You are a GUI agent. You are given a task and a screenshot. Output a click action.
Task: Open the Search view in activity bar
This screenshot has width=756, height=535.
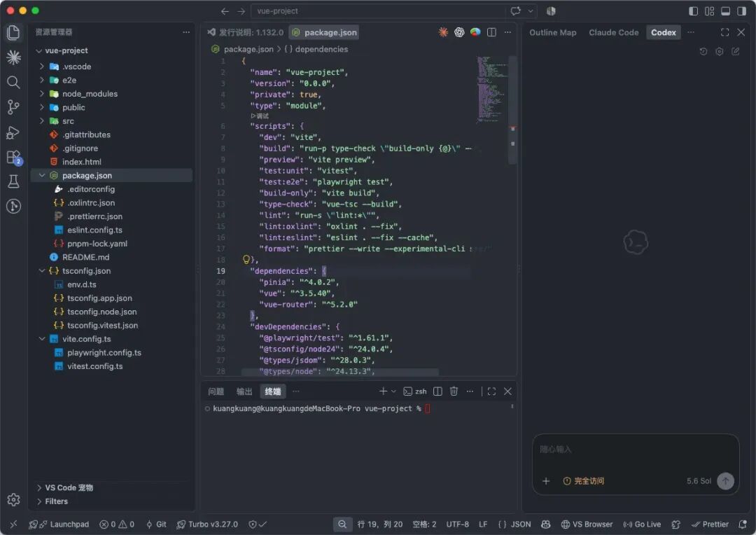click(13, 82)
